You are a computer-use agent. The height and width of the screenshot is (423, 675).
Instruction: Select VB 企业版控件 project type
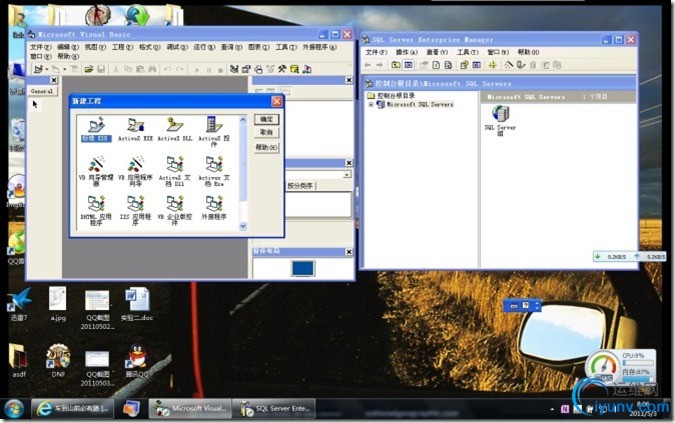tap(175, 210)
